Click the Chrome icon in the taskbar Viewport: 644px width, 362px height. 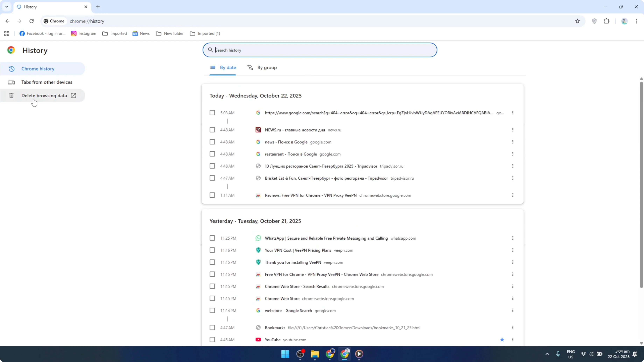click(x=345, y=354)
